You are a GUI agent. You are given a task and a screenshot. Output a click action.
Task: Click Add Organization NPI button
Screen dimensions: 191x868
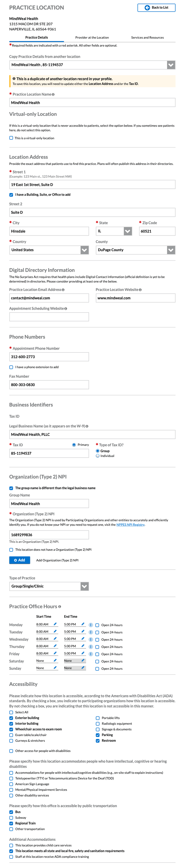point(20,560)
